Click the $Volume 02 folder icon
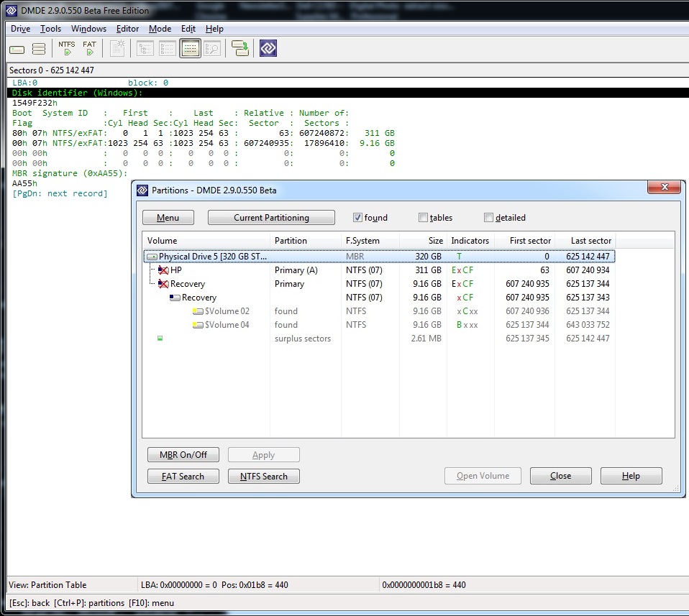 point(198,311)
